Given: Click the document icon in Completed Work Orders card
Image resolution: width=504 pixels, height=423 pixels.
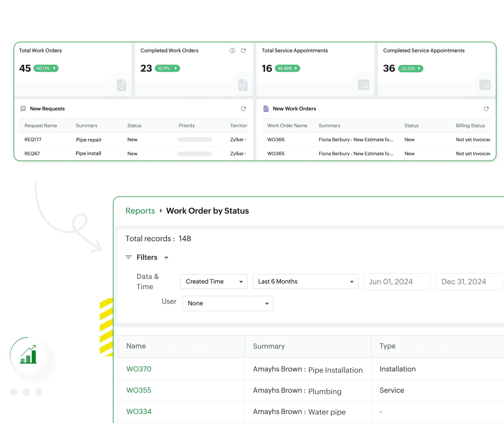Looking at the screenshot, I should click(243, 85).
